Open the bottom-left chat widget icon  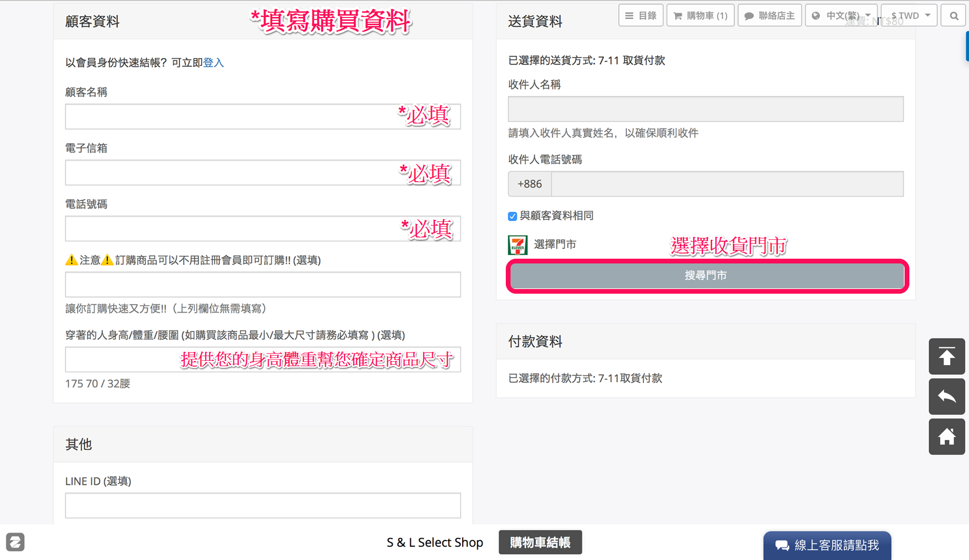(x=16, y=542)
